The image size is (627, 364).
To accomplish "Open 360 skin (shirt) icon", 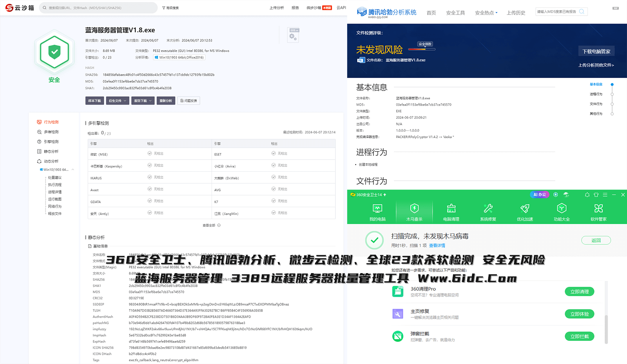I will tap(596, 194).
